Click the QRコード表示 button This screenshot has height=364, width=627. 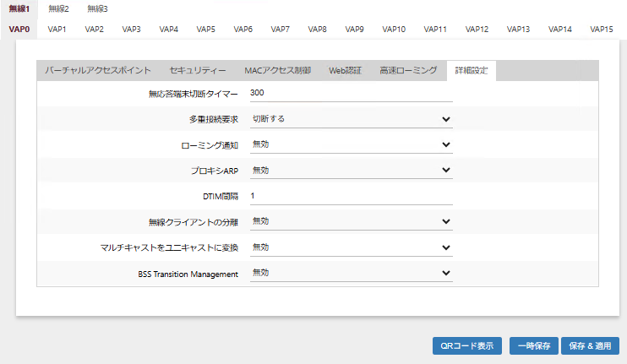pos(467,346)
